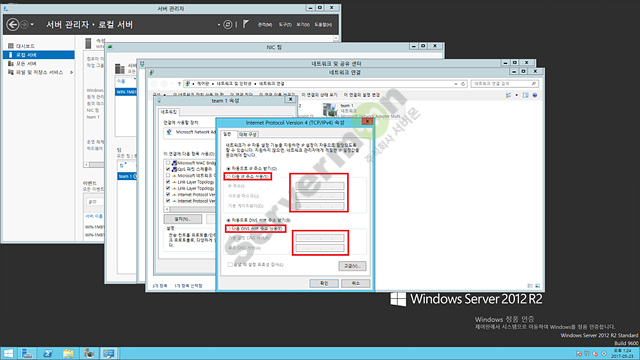Open the notifications flag in Server Manager

[x=246, y=24]
